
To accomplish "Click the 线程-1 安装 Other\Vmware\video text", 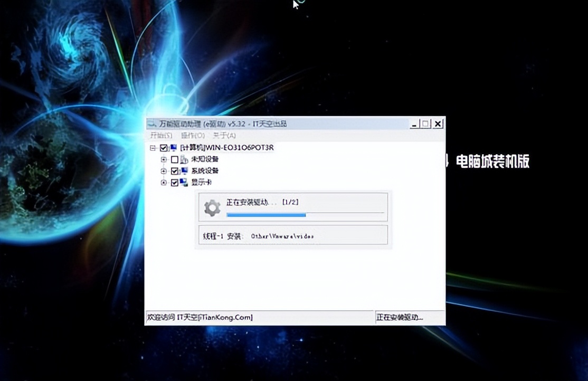I will [259, 236].
